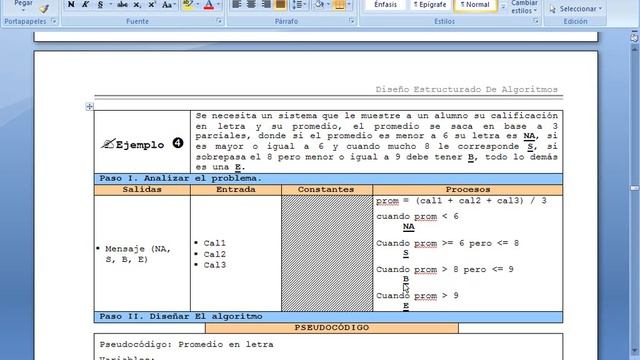
Task: Toggle the ruler icon above scrollbar
Action: pos(635,37)
